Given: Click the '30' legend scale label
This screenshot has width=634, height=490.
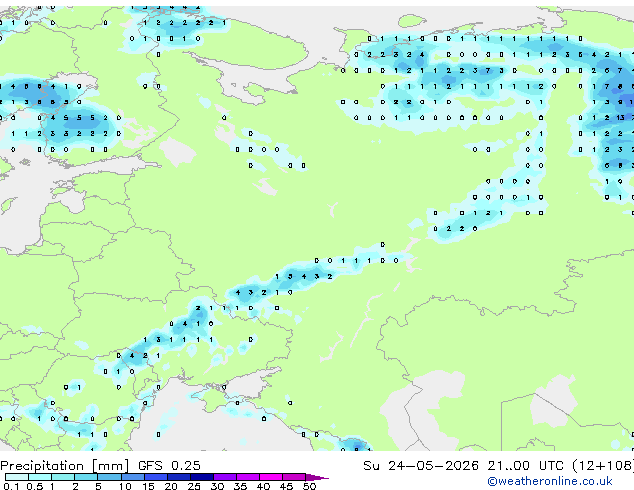Looking at the screenshot, I should coord(217,486).
